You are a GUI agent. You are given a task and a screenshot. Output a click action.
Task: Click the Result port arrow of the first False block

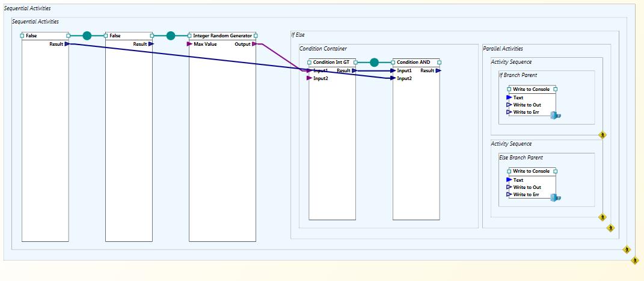click(x=67, y=44)
